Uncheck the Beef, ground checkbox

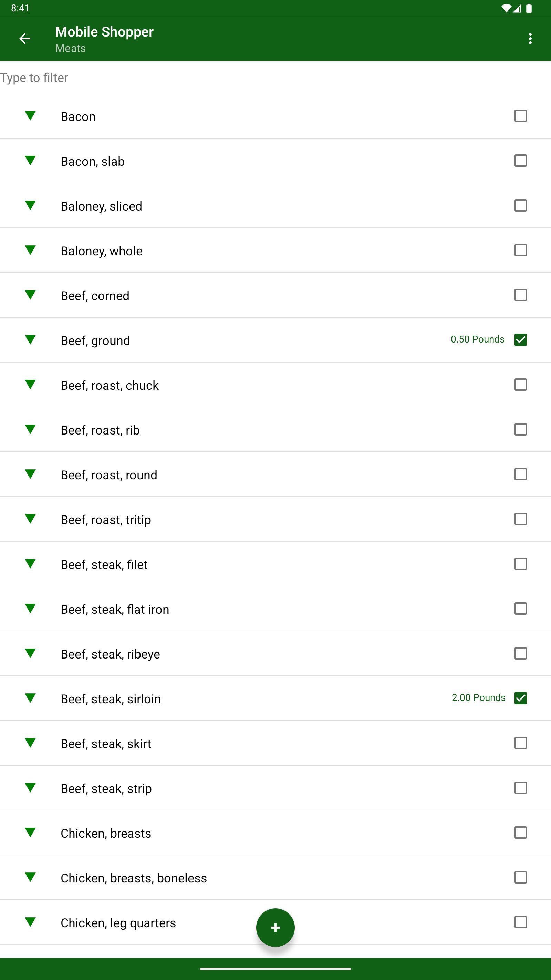[520, 340]
